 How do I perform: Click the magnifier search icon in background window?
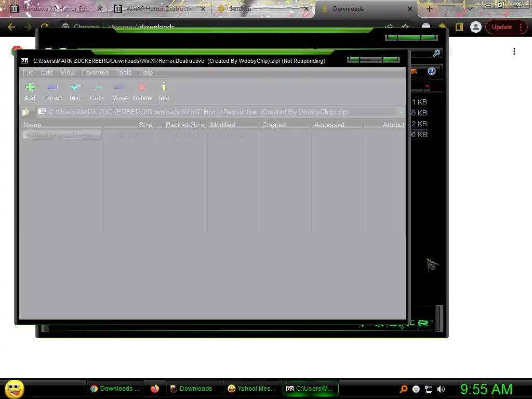click(436, 53)
